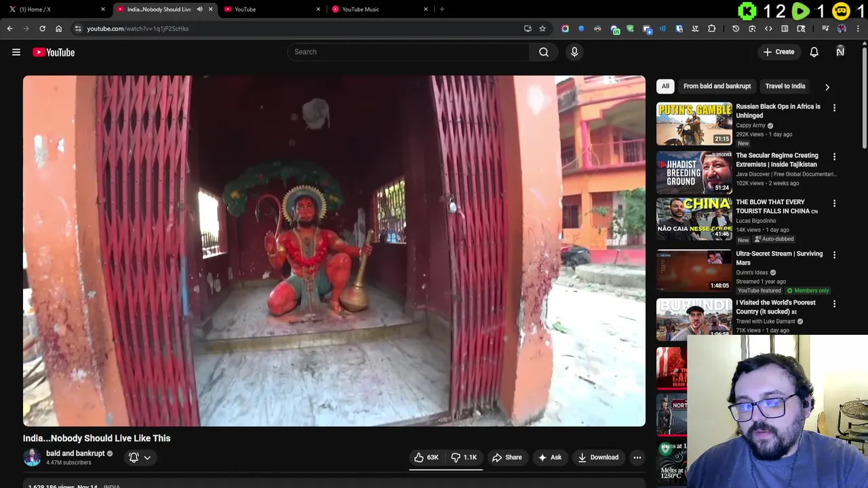Share the India video
The width and height of the screenshot is (868, 488).
click(507, 457)
